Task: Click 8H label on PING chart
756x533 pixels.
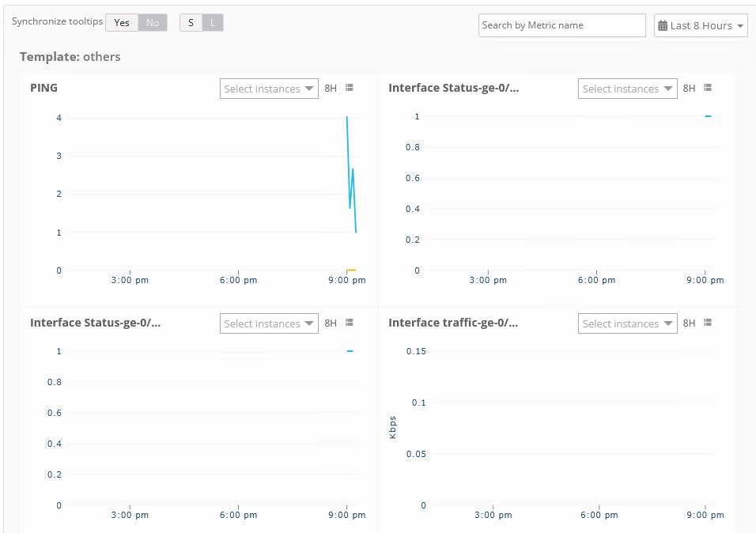Action: (331, 89)
